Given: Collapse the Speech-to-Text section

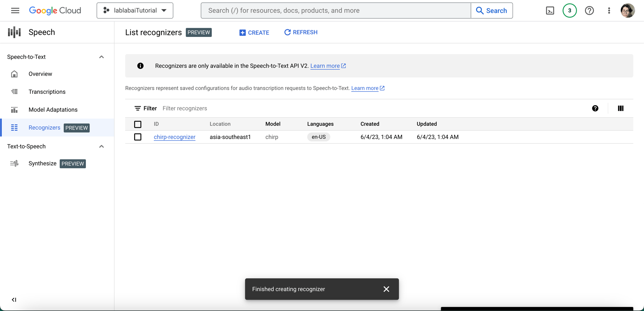Looking at the screenshot, I should point(101,57).
